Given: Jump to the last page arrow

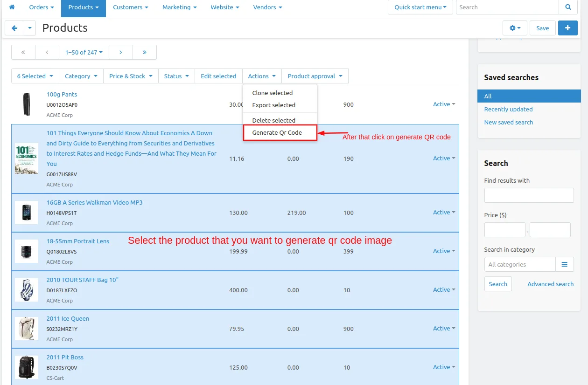Looking at the screenshot, I should (x=145, y=52).
